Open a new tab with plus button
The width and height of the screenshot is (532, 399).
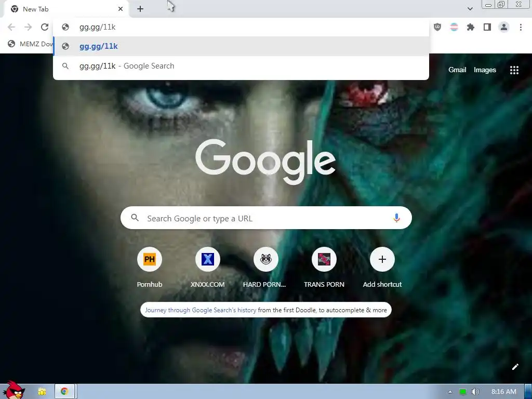[140, 9]
